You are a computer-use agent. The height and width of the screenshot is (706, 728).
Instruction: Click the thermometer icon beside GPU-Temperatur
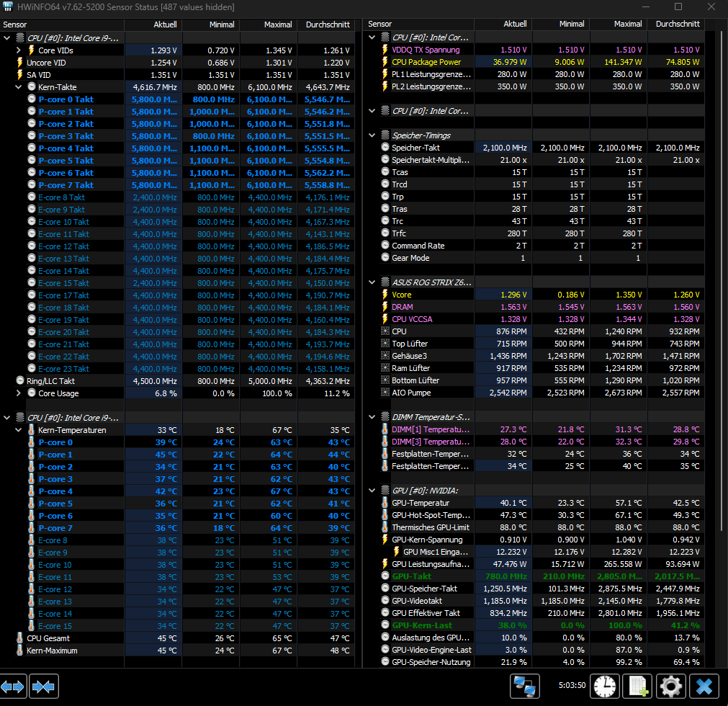coord(385,503)
